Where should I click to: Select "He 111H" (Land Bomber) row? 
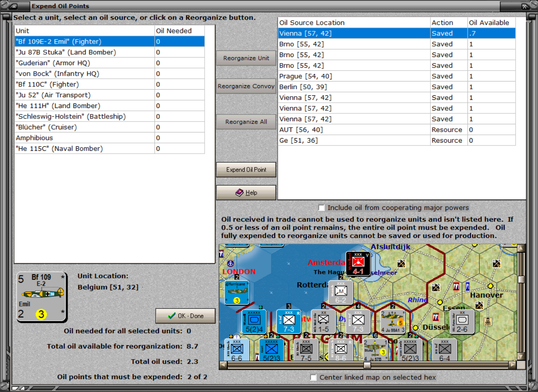109,106
